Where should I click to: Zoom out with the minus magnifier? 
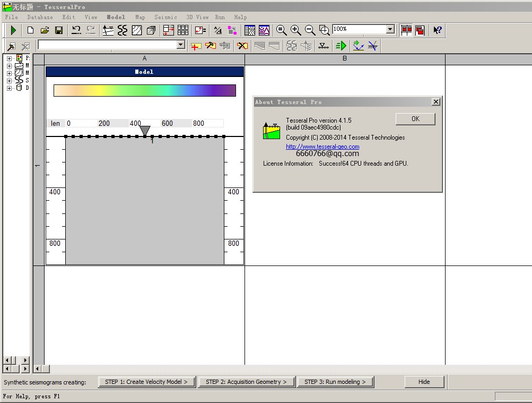(x=310, y=31)
